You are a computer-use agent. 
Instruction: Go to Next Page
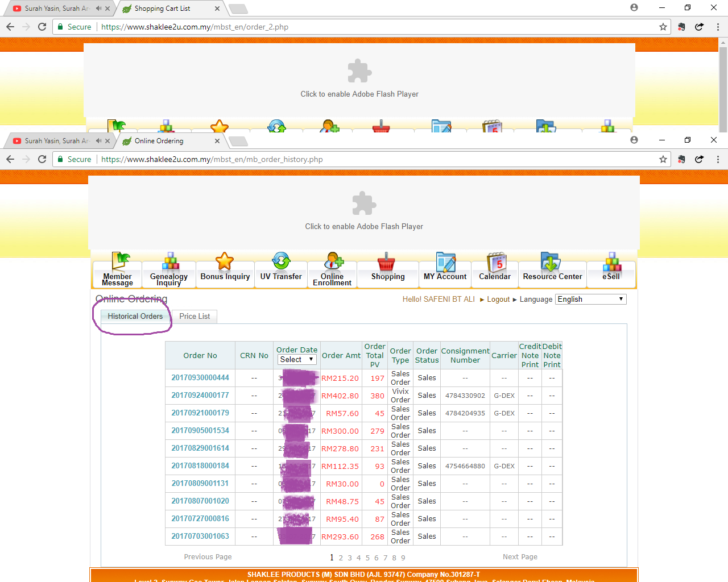[x=520, y=557]
